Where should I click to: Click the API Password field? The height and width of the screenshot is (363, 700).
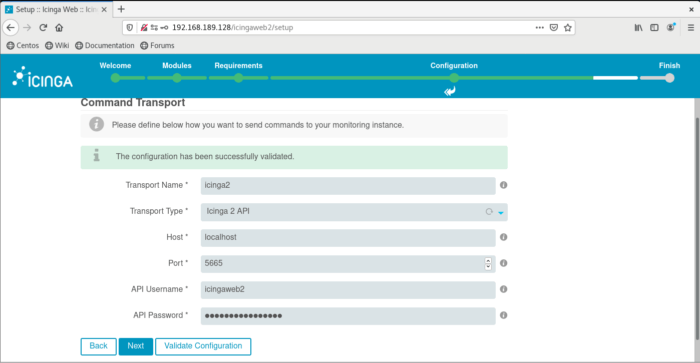point(348,316)
